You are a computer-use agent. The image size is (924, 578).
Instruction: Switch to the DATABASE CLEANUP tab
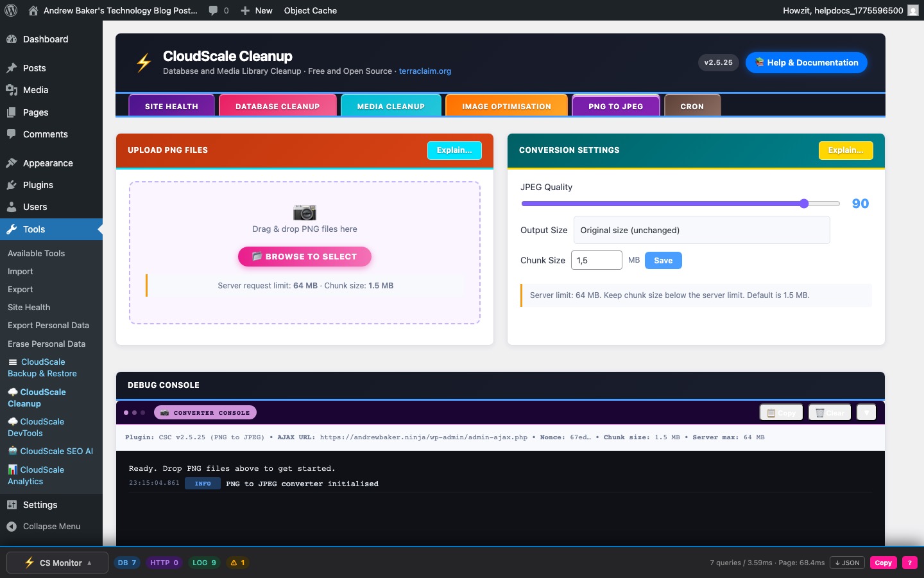tap(277, 106)
